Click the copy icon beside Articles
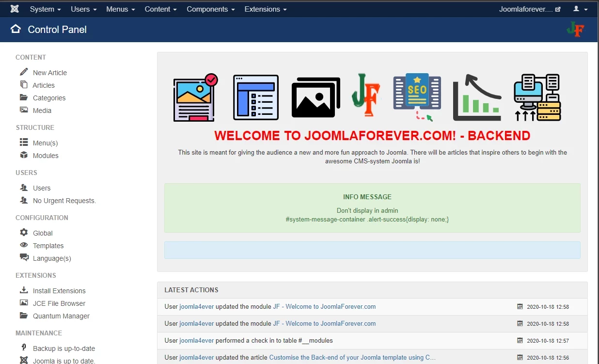The width and height of the screenshot is (599, 364). coord(24,84)
